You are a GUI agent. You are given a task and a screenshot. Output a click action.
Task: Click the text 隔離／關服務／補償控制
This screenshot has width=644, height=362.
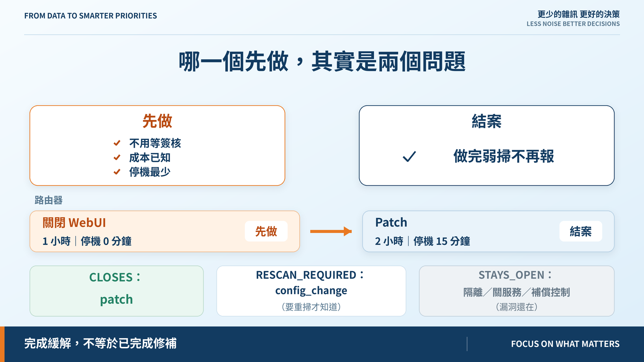coord(517,292)
